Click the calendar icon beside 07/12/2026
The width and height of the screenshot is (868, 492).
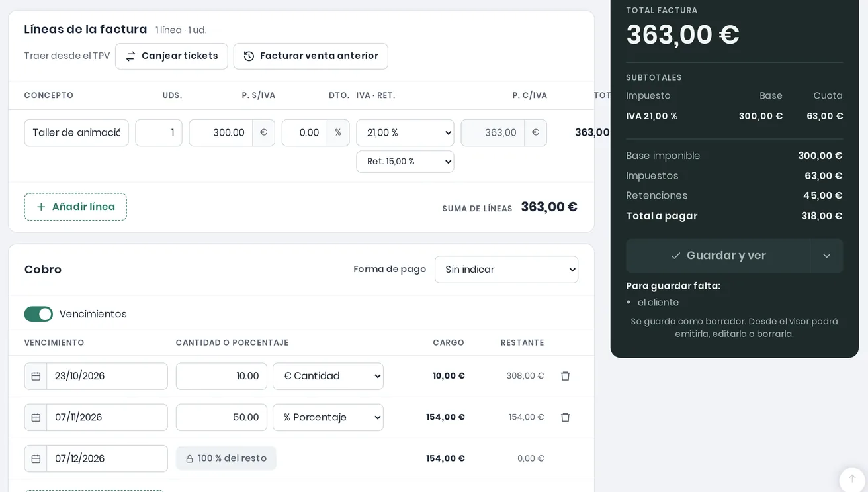pyautogui.click(x=36, y=458)
